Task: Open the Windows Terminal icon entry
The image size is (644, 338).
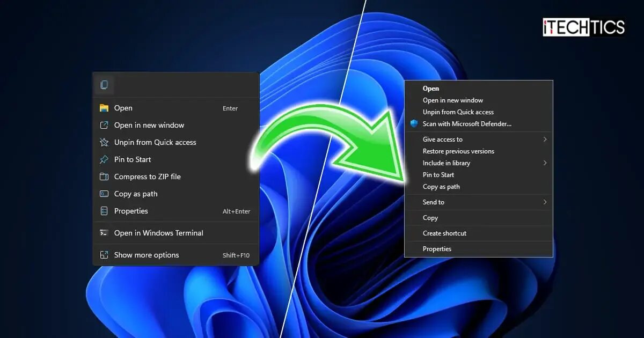Action: [104, 233]
